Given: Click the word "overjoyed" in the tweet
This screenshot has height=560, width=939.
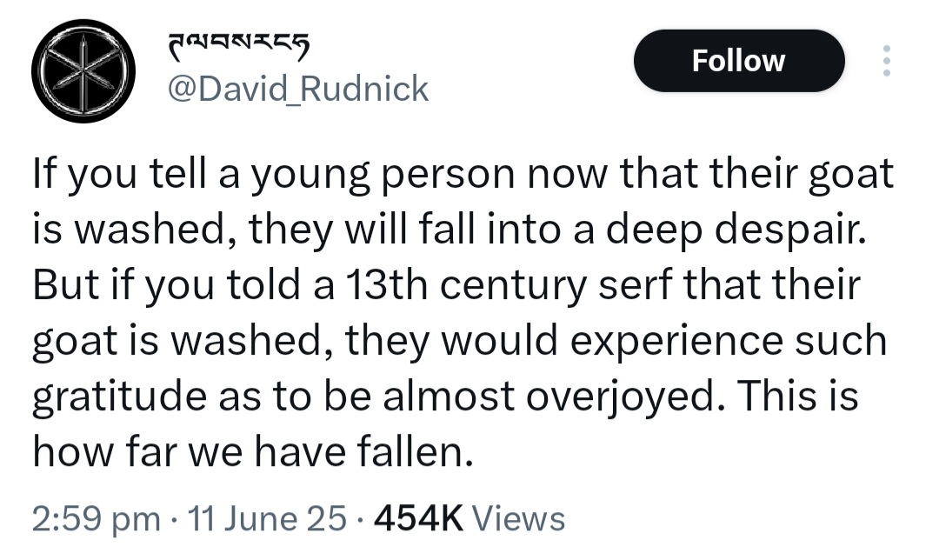Looking at the screenshot, I should tap(621, 397).
